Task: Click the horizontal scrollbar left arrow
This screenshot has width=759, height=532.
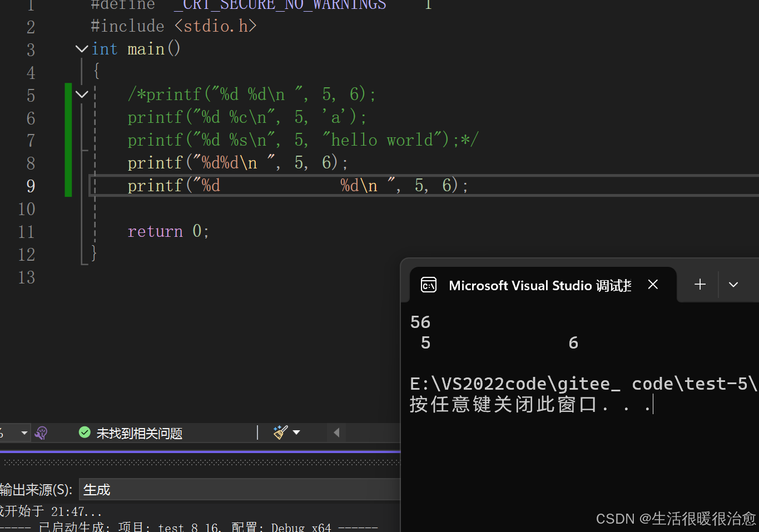Action: tap(336, 432)
